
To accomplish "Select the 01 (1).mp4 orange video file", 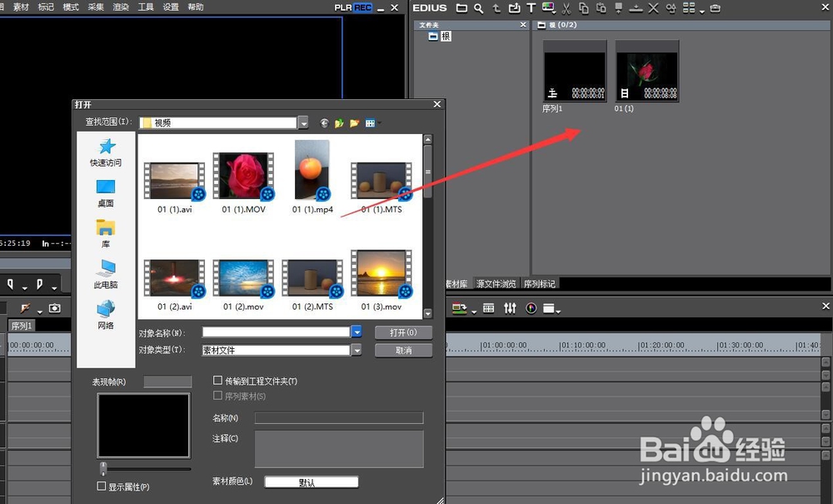I will pos(312,177).
